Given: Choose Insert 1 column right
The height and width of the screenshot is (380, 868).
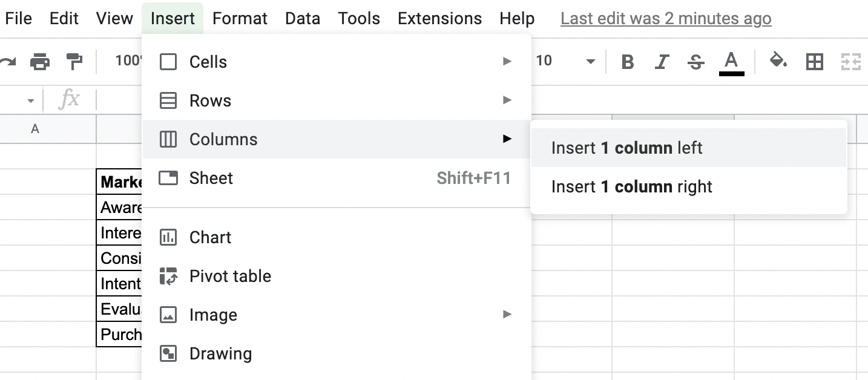Looking at the screenshot, I should tap(632, 187).
